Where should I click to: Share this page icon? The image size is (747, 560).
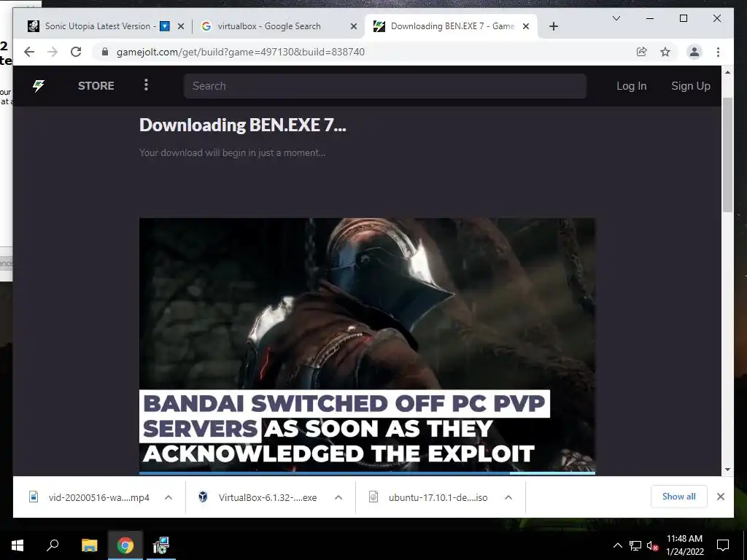tap(642, 52)
